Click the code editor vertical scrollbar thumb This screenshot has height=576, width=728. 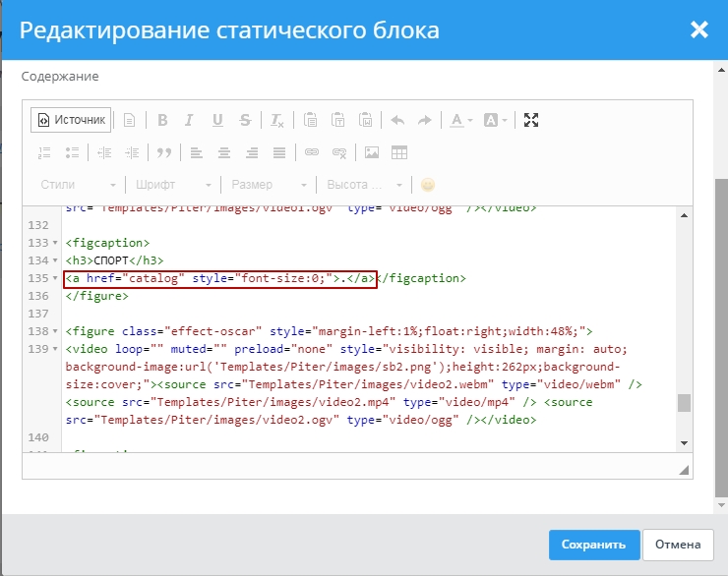[685, 403]
